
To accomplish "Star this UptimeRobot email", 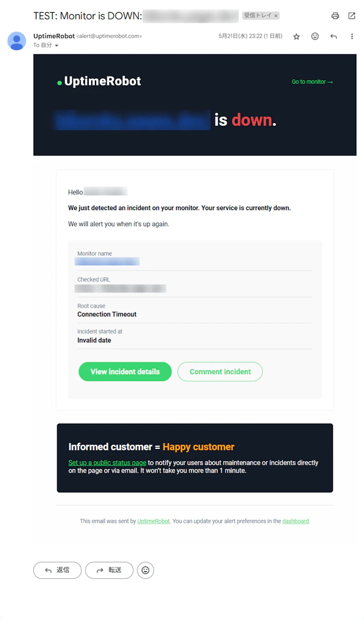I will point(297,36).
